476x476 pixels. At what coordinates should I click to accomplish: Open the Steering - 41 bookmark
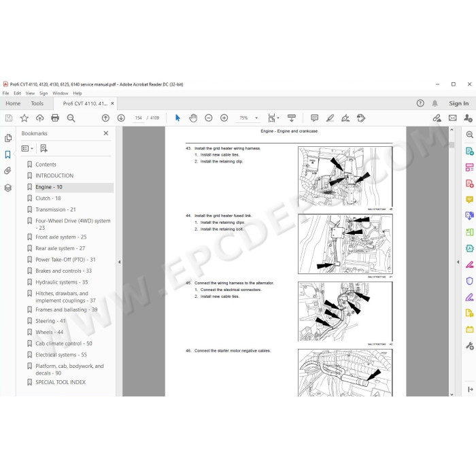pos(50,321)
